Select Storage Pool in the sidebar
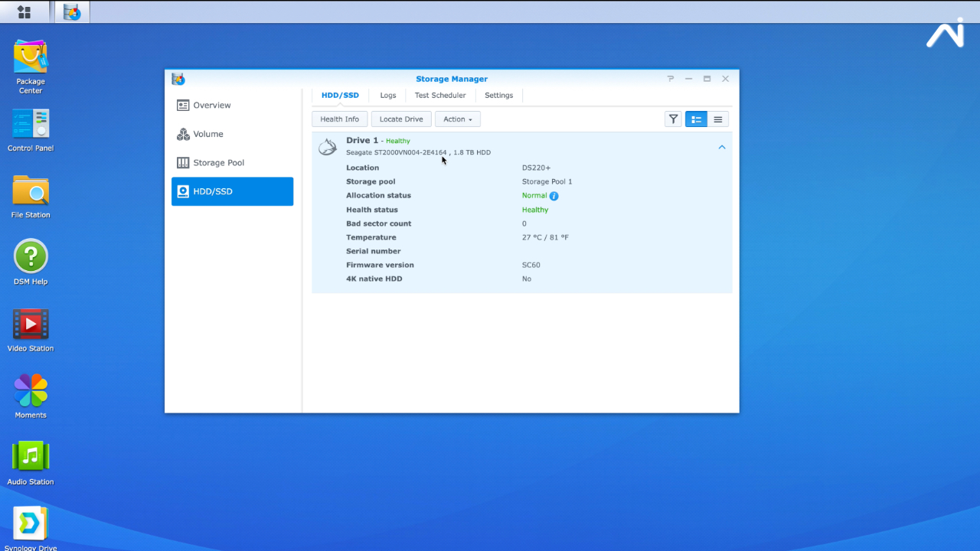Screen dimensions: 980x551 coord(232,163)
